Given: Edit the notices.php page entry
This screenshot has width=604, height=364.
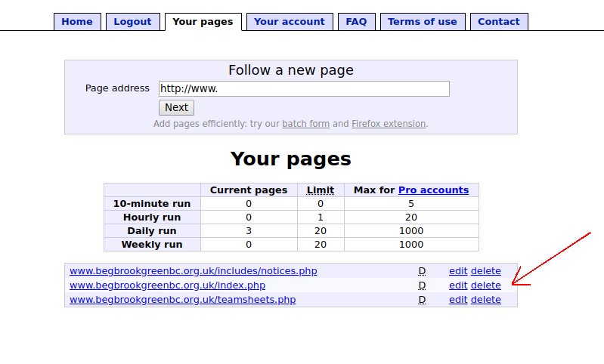Looking at the screenshot, I should pyautogui.click(x=458, y=271).
